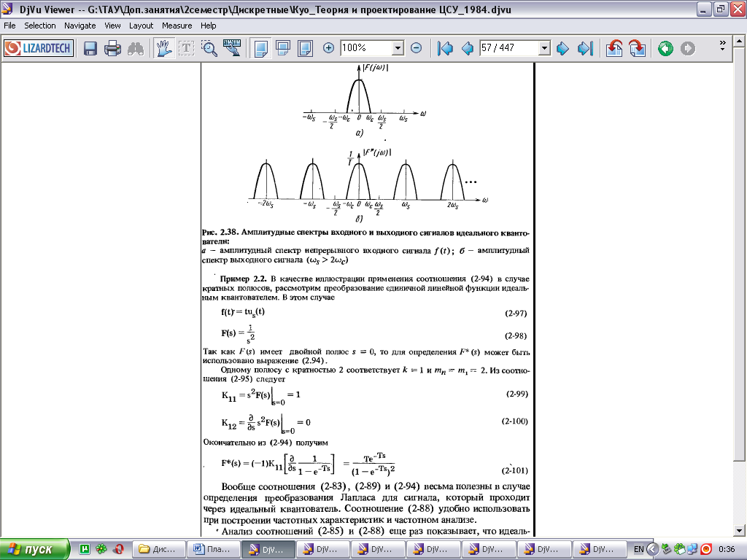Print the document via printer icon
Screen dimensions: 747x560
(x=112, y=48)
